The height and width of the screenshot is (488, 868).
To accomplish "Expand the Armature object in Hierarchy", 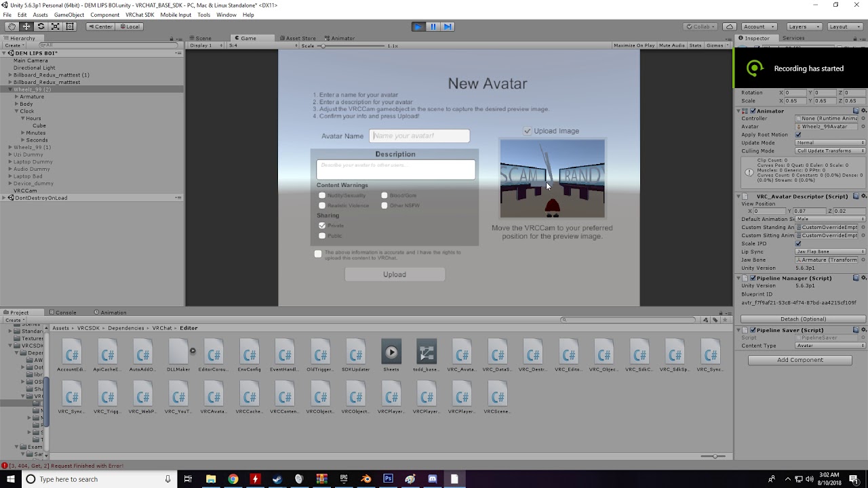I will pyautogui.click(x=16, y=97).
